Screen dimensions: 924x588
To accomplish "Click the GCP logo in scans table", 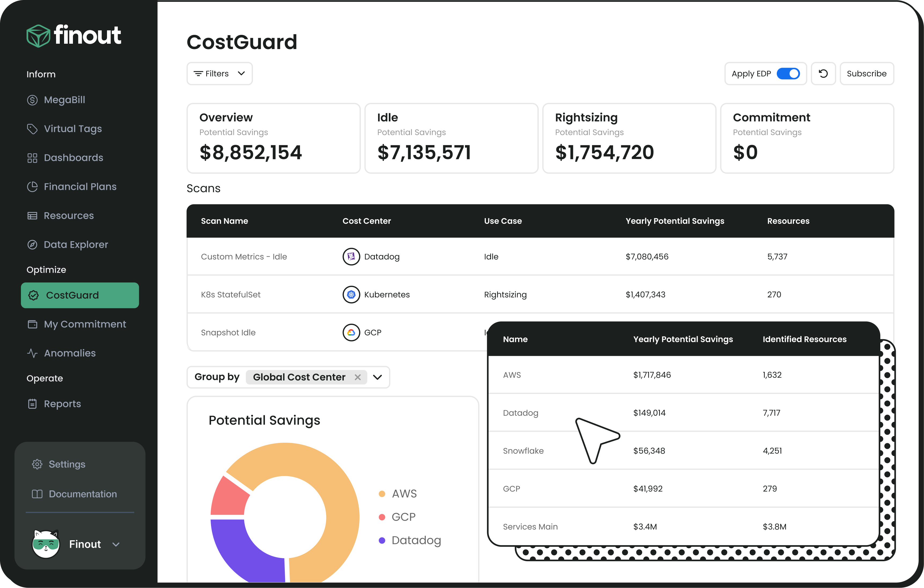I will click(351, 333).
